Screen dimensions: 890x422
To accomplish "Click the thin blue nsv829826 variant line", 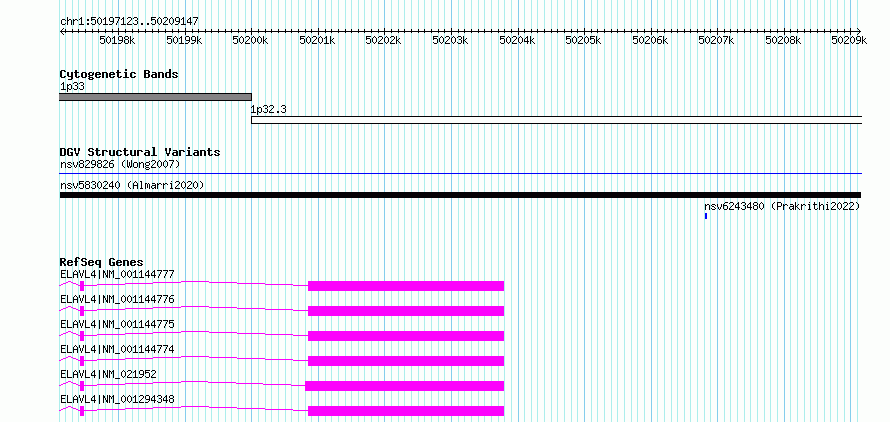I will click(x=461, y=174).
